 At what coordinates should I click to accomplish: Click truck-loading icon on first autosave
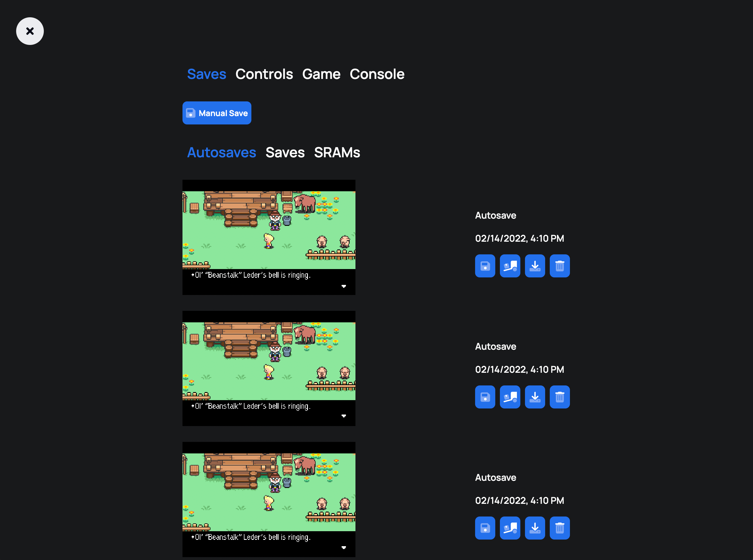(x=510, y=266)
